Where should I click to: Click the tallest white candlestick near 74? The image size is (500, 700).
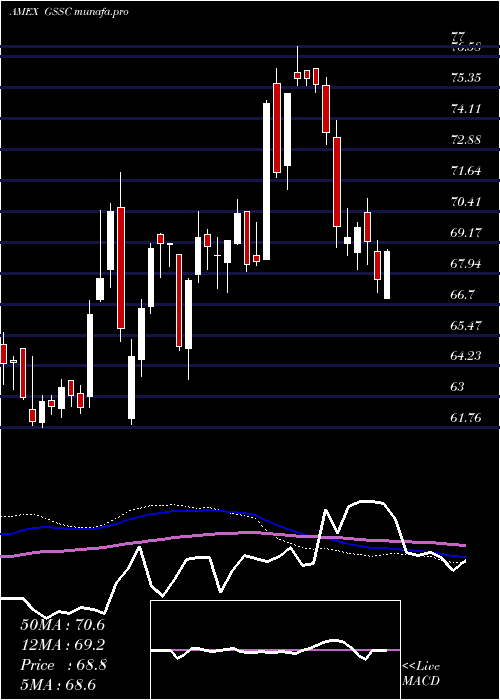point(267,181)
